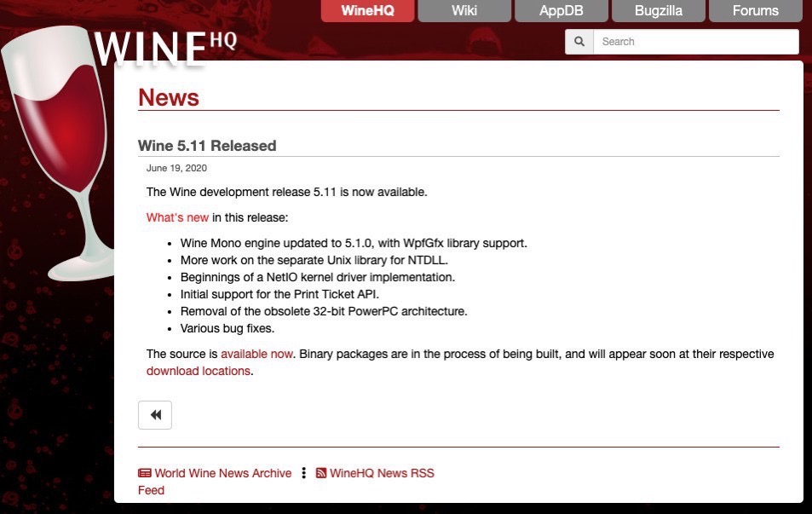Navigate to the Forums tab
Image resolution: width=812 pixels, height=514 pixels.
[x=755, y=11]
